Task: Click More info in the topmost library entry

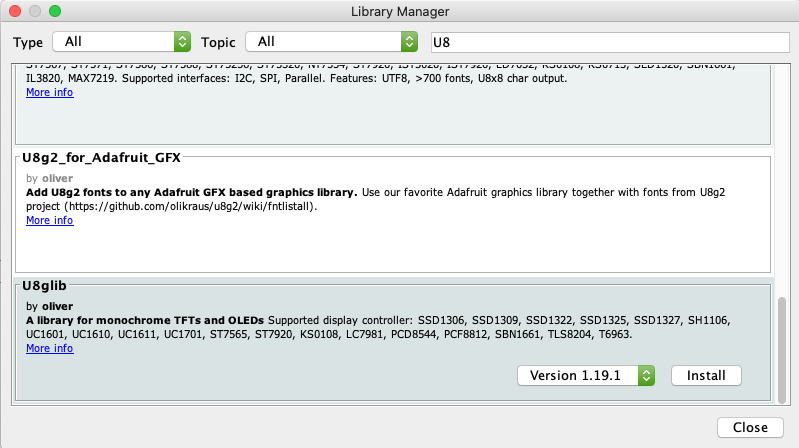Action: point(49,92)
